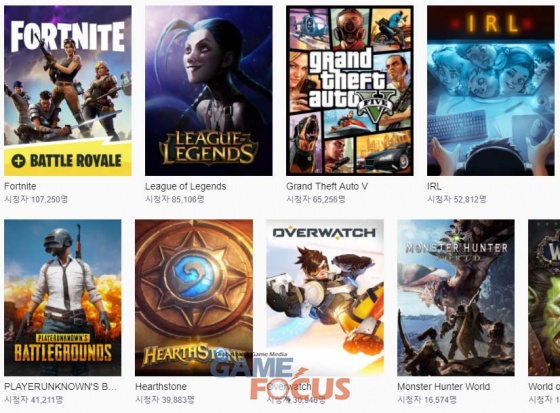Click the Hearthstone title text link
Viewport: 560px width, 413px height.
(161, 387)
